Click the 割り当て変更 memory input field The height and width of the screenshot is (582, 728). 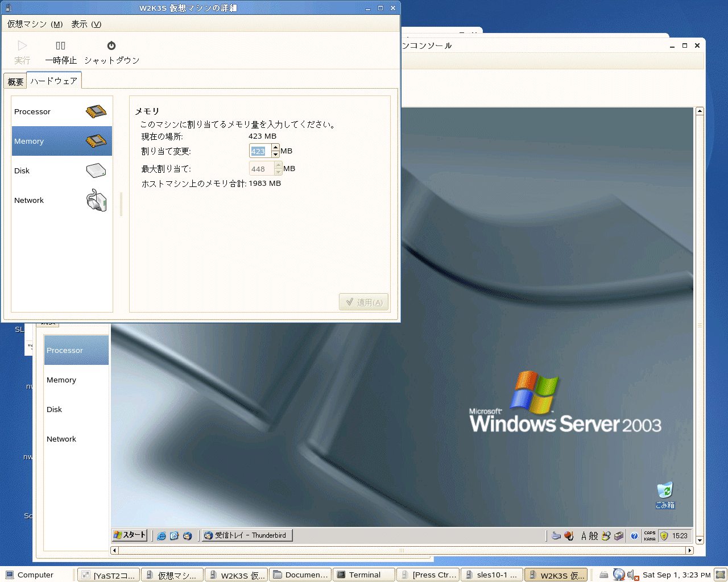(260, 151)
